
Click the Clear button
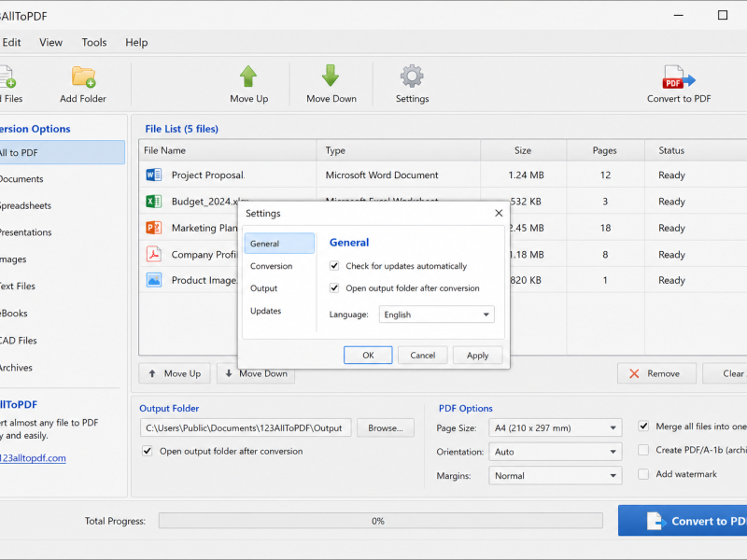(726, 374)
